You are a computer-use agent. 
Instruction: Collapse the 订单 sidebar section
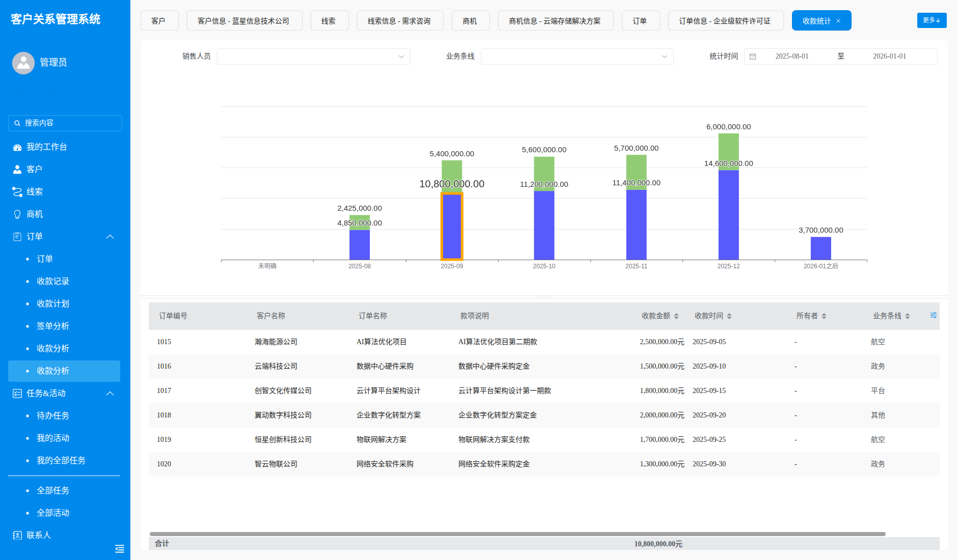click(110, 237)
